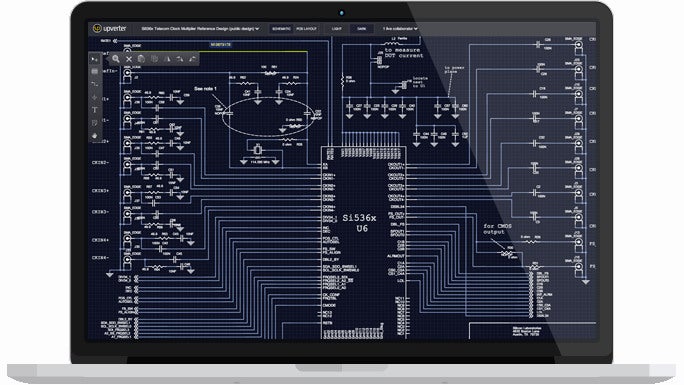Click the mirror flip icon
The width and height of the screenshot is (684, 385).
[168, 58]
